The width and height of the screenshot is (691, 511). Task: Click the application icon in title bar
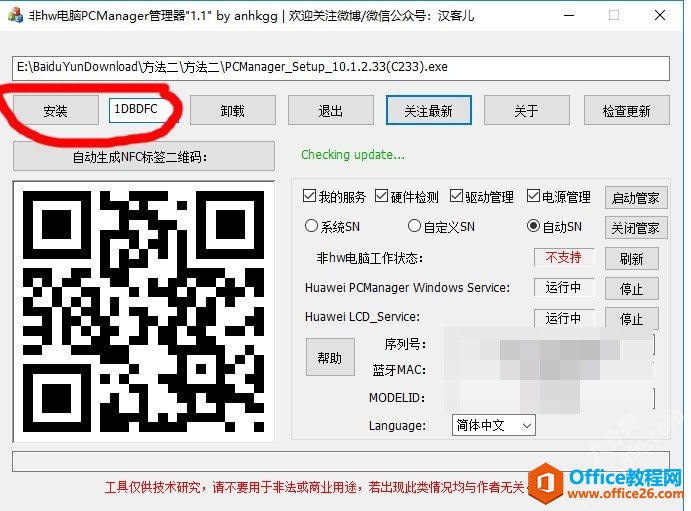coord(15,15)
